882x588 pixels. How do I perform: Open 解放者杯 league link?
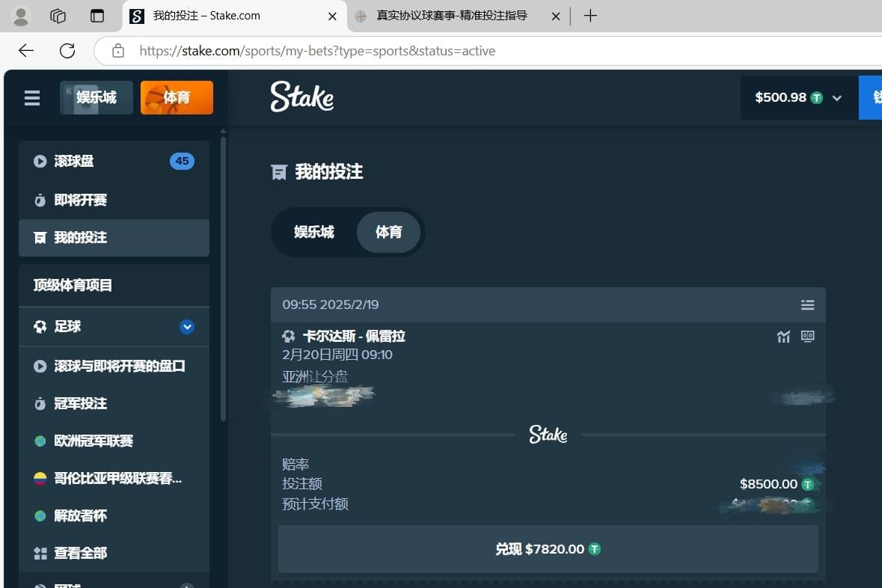point(114,516)
